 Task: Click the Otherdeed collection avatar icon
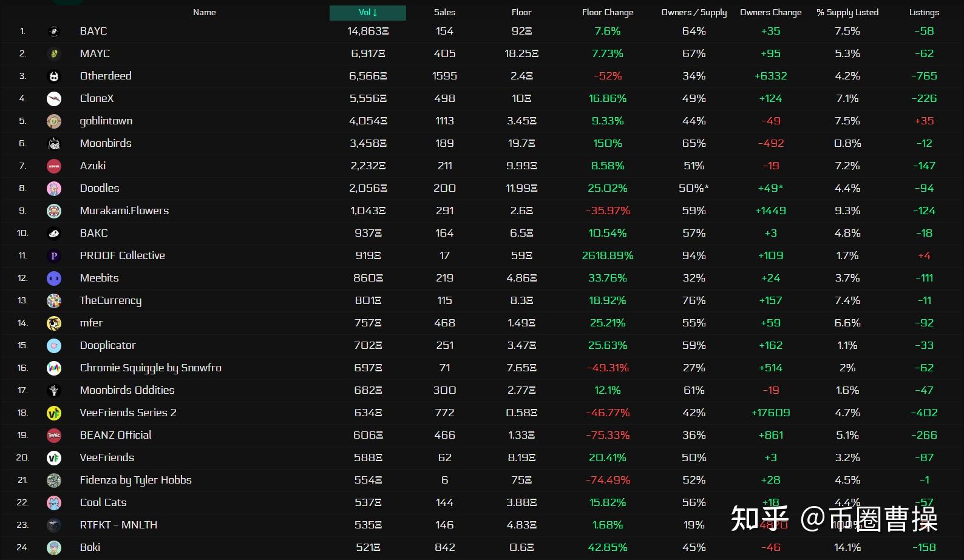pos(54,76)
